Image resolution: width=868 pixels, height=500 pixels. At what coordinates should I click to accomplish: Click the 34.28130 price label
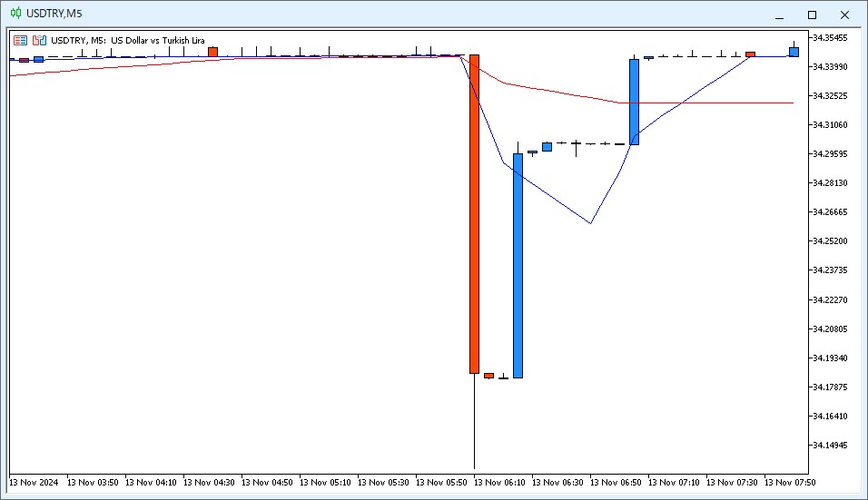830,182
